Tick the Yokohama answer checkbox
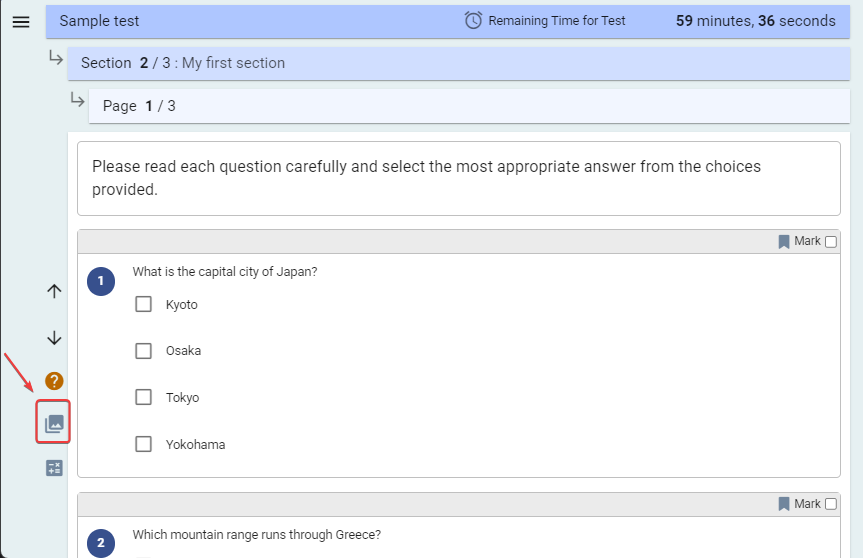The image size is (863, 558). pyautogui.click(x=144, y=444)
